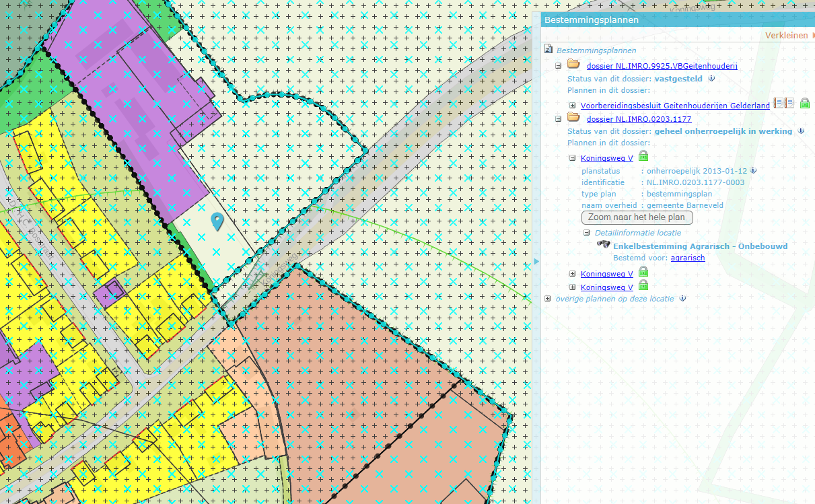Click the type plan value bestemmingsplan

coord(678,194)
